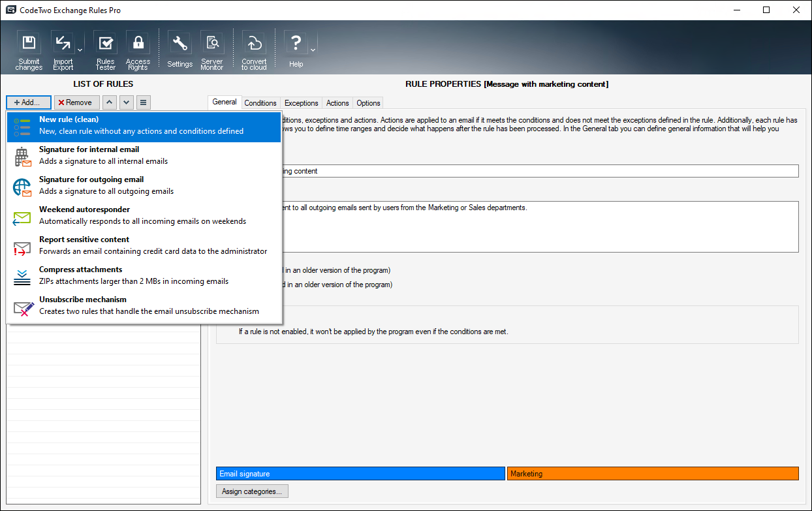Launch the Rules Tester tool
812x511 pixels.
pyautogui.click(x=105, y=51)
